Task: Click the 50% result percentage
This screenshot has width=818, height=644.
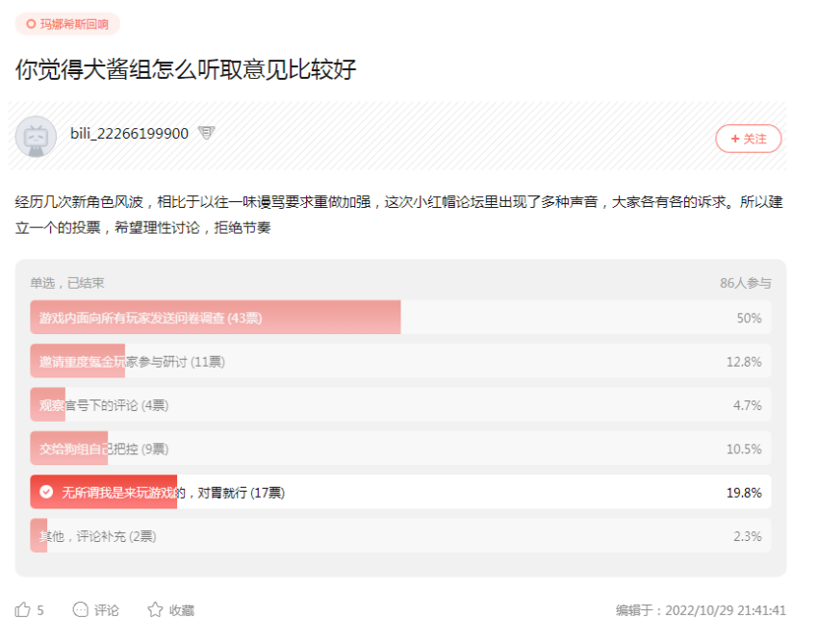Action: click(749, 318)
